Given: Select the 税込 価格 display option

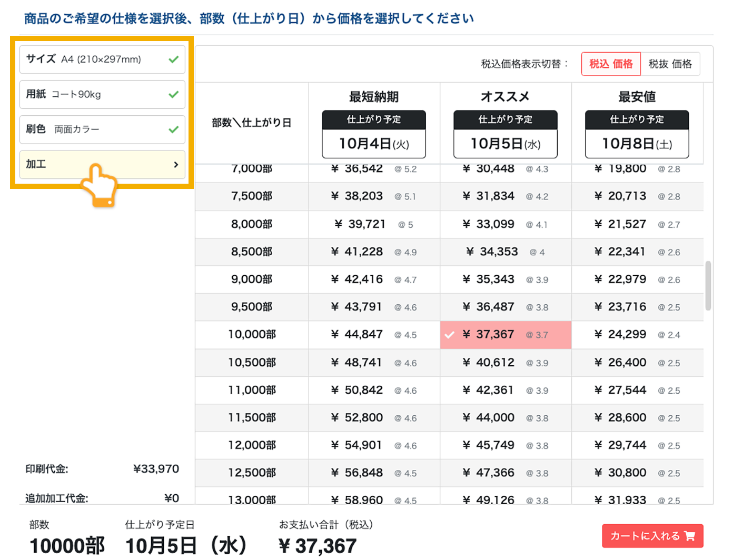Looking at the screenshot, I should click(610, 64).
